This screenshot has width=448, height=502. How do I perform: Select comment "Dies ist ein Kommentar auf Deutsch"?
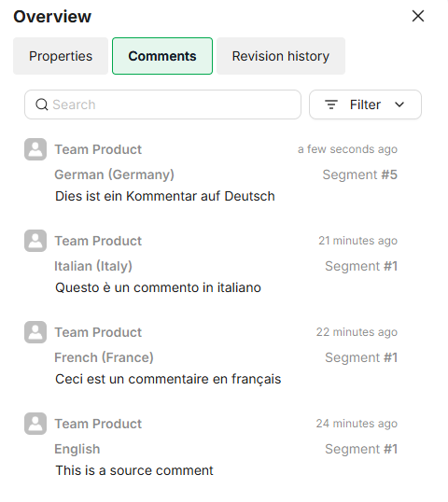pyautogui.click(x=165, y=196)
